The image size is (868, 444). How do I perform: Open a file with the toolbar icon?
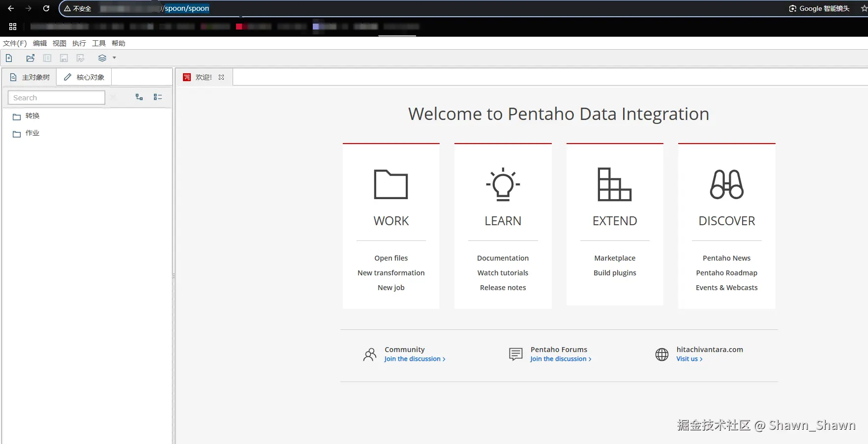point(30,58)
